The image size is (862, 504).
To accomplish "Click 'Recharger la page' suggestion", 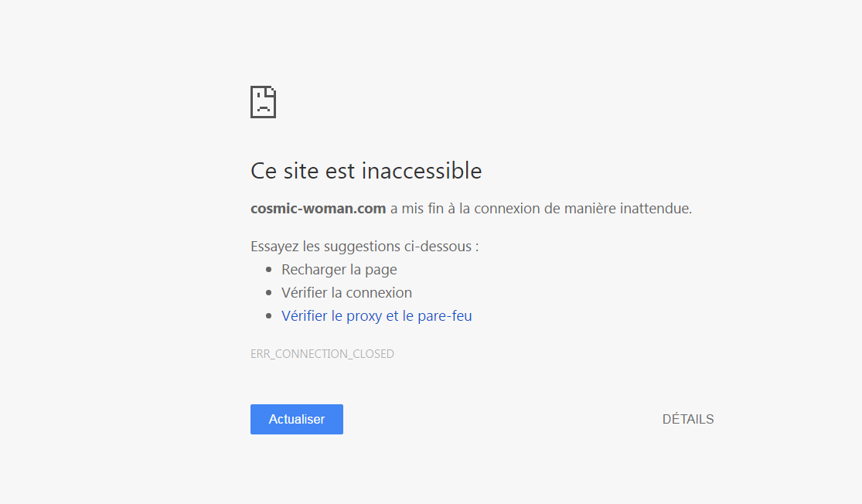I will pos(339,270).
